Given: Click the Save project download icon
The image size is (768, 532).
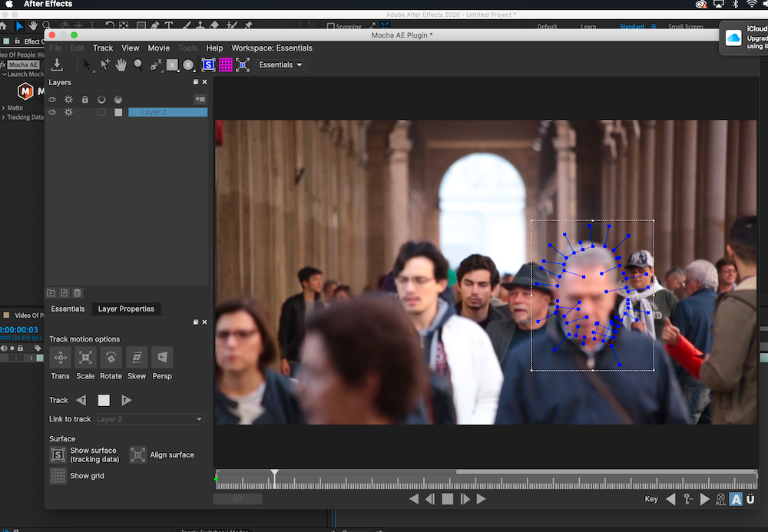Looking at the screenshot, I should pos(57,65).
